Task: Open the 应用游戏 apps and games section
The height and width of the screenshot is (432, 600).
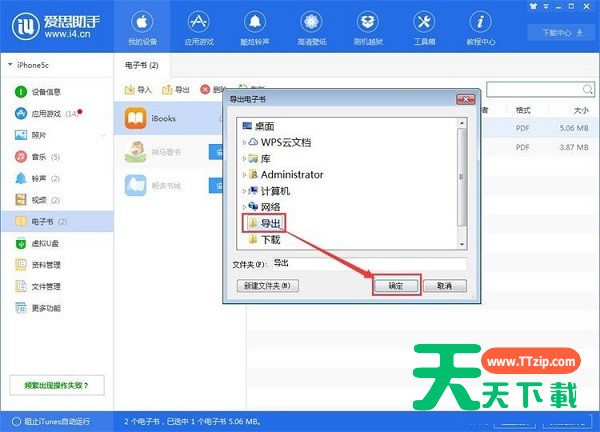Action: click(199, 28)
